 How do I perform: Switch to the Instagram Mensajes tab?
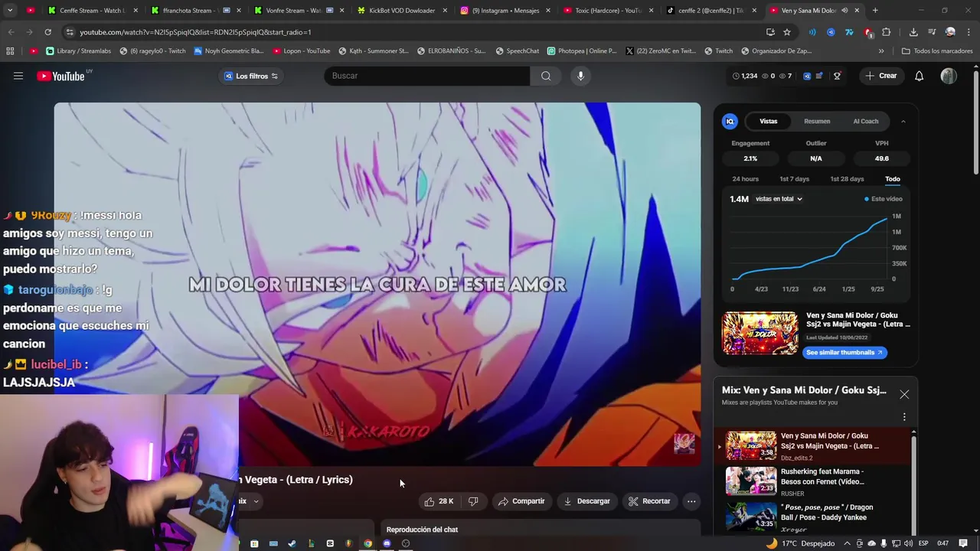505,11
